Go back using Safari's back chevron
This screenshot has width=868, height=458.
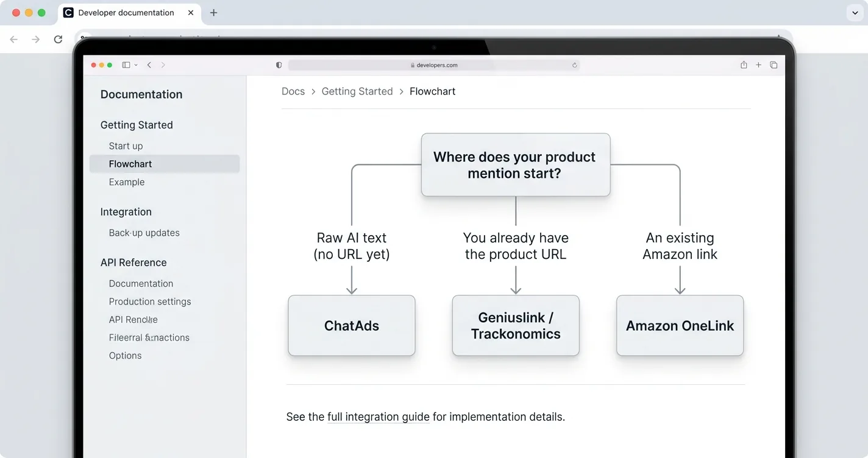(149, 65)
